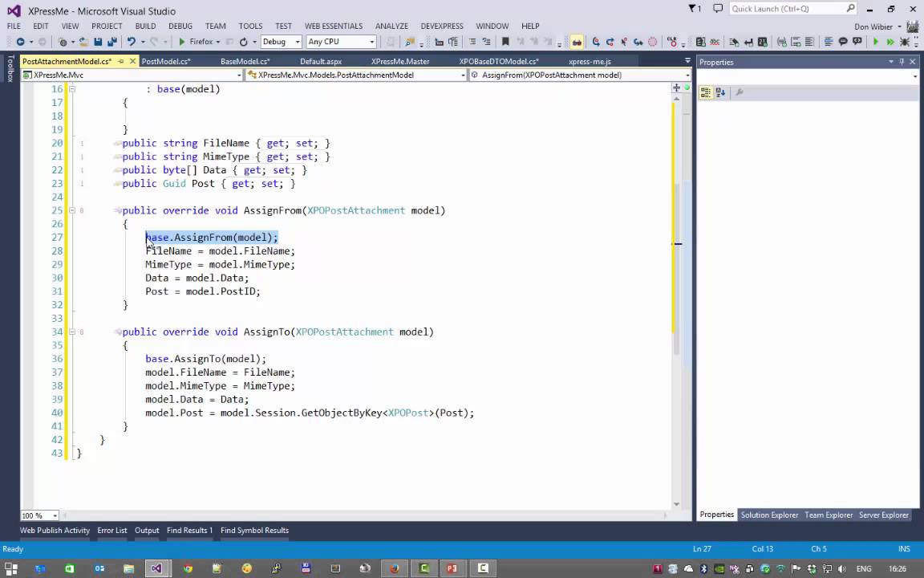Start debugging with the green Firefox play button
This screenshot has height=578, width=924.
pyautogui.click(x=182, y=42)
